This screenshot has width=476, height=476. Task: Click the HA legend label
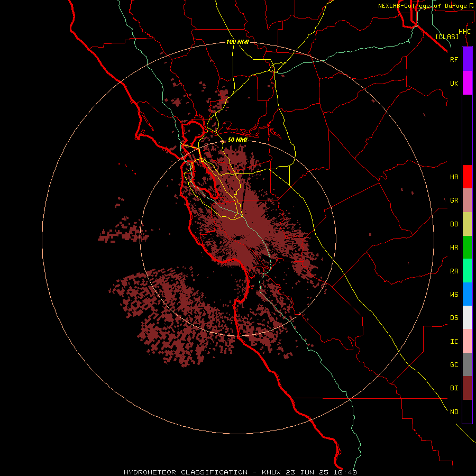point(454,177)
